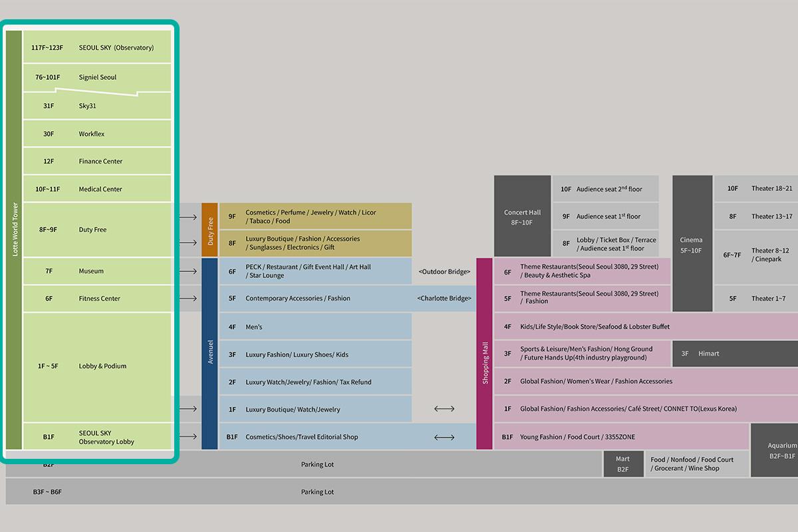
Task: Click SEOUL SKY Observatory Lobby on B1F
Action: click(x=97, y=437)
